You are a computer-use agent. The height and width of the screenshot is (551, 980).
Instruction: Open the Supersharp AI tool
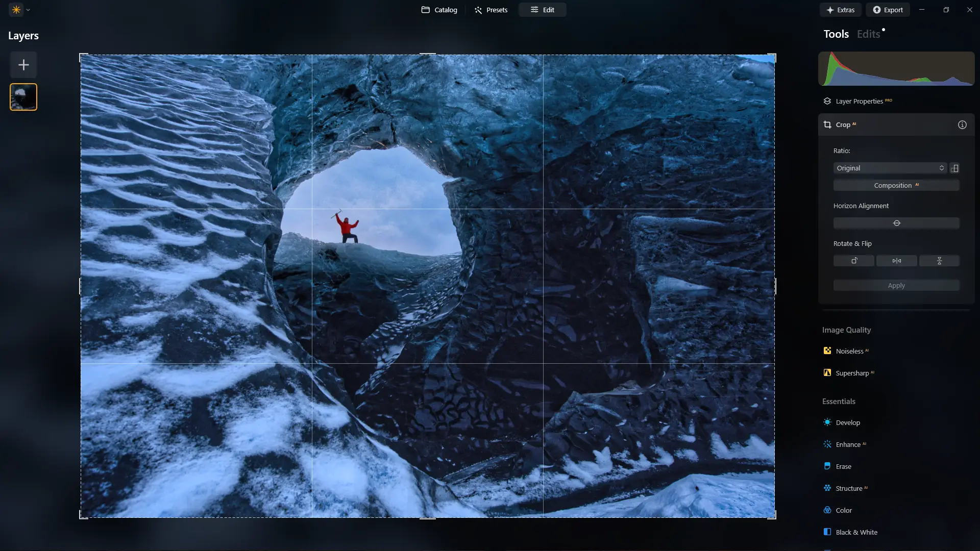pos(852,373)
